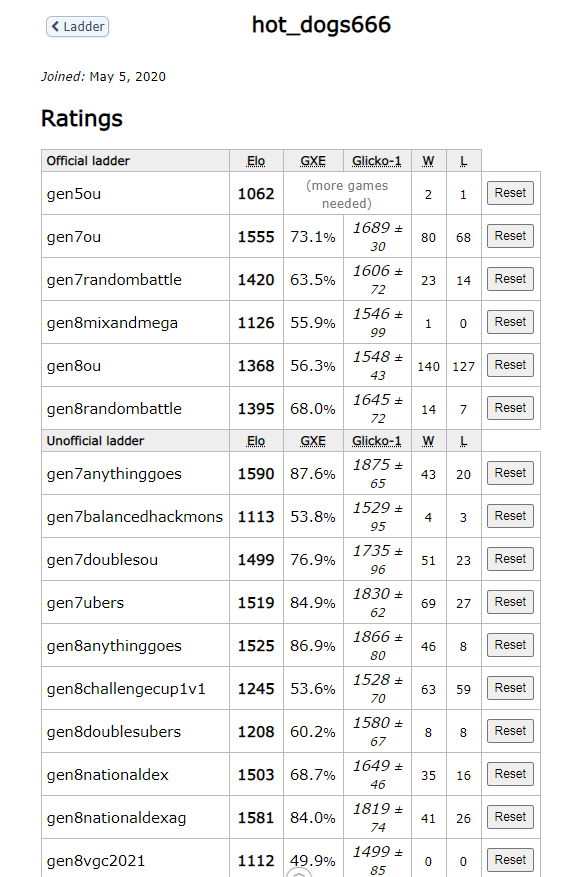Reset the gen7anythinggoes rating

point(510,473)
